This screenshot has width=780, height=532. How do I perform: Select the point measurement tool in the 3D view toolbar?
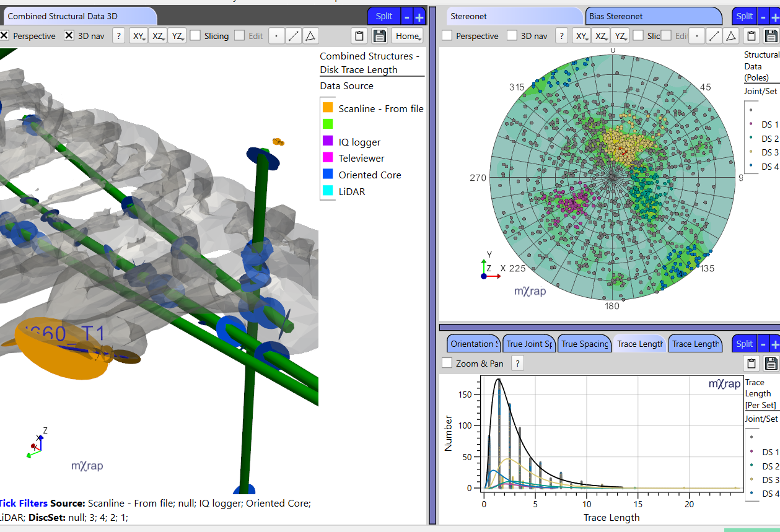276,35
